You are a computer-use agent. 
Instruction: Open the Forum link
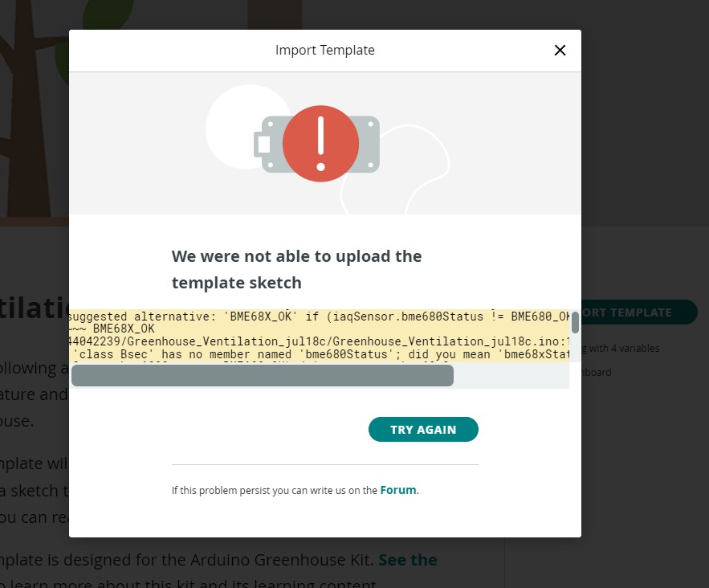click(398, 490)
